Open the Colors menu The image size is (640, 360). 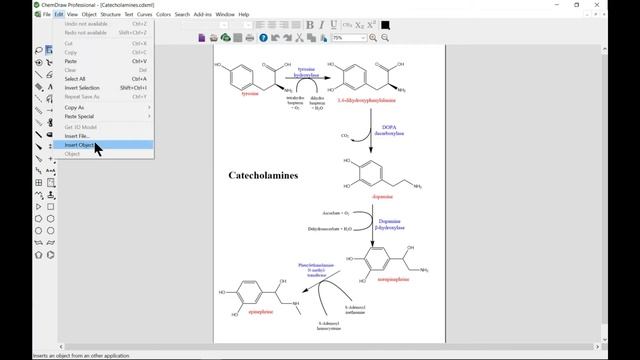163,14
